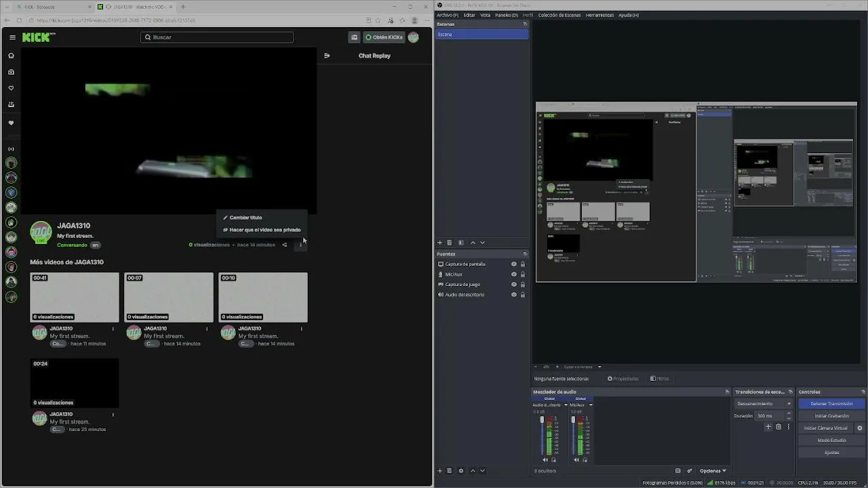Open OBS Ajustes settings

pyautogui.click(x=831, y=453)
